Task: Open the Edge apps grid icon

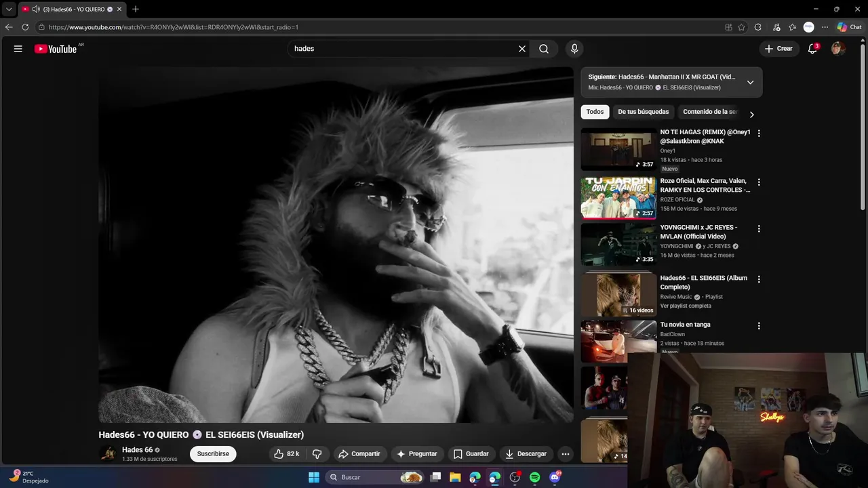Action: [x=728, y=27]
